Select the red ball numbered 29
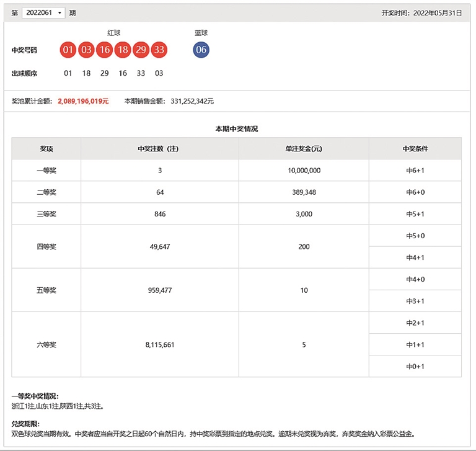Viewport: 476px width, 451px height. [x=141, y=50]
